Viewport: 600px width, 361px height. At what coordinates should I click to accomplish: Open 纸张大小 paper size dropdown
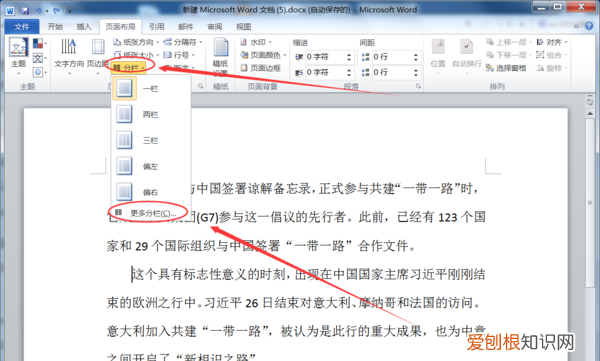(x=136, y=55)
